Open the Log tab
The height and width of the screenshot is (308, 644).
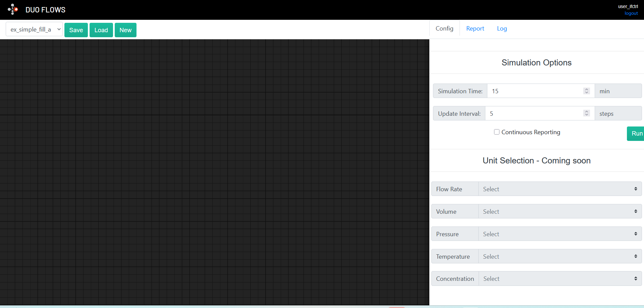pyautogui.click(x=502, y=29)
